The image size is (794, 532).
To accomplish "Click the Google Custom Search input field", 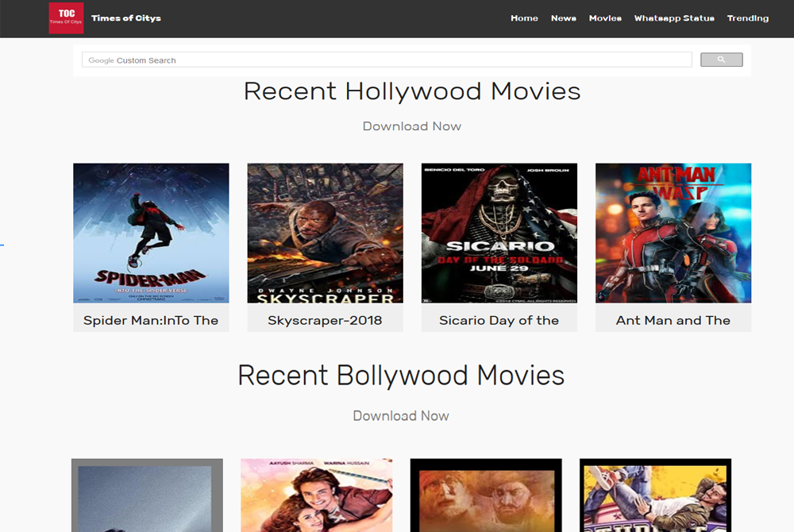I will [387, 60].
